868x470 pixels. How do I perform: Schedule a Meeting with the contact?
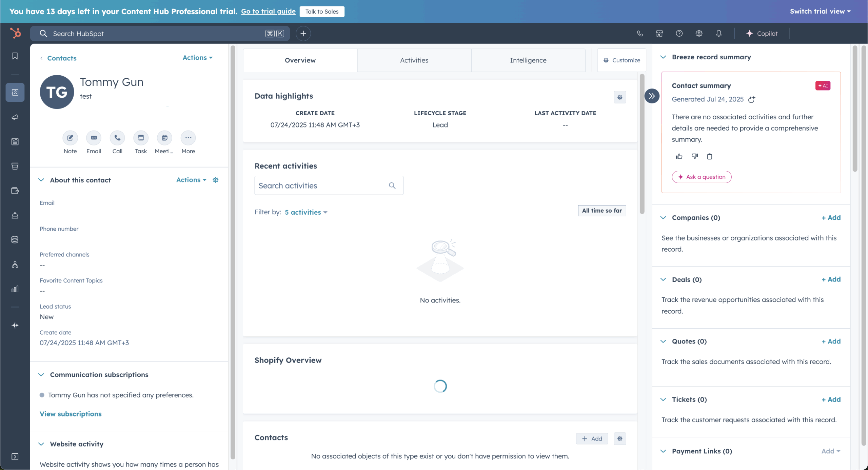coord(164,138)
